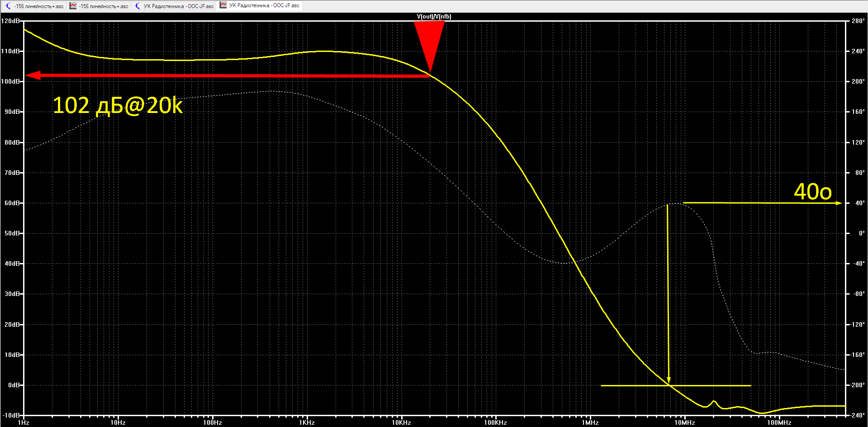
Task: Click the 30dB magnitude axis label
Action: (x=12, y=294)
